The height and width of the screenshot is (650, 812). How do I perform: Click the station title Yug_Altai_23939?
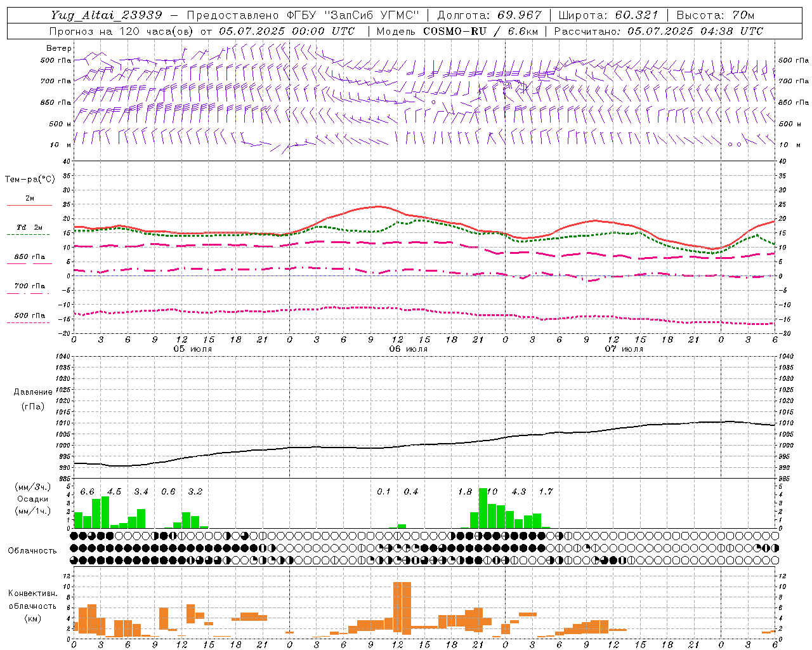tap(107, 15)
